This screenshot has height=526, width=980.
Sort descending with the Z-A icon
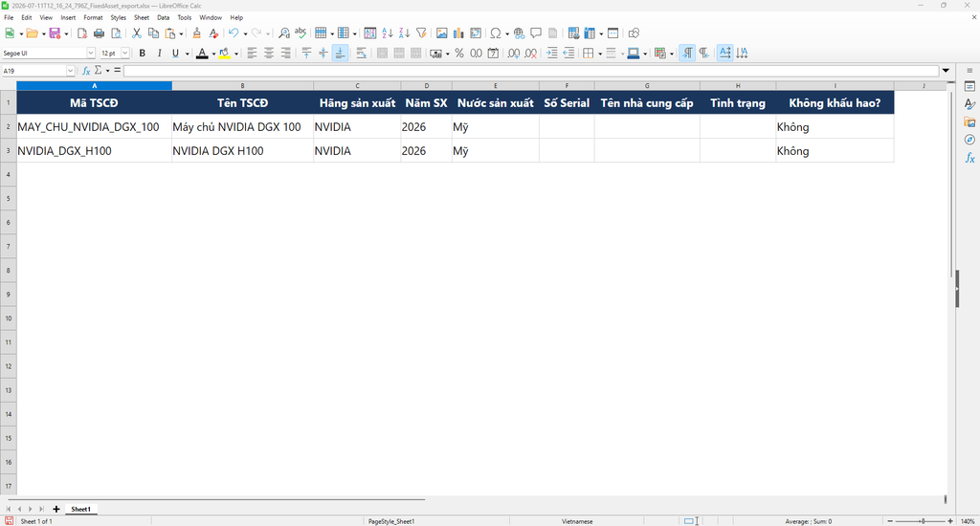tap(405, 33)
